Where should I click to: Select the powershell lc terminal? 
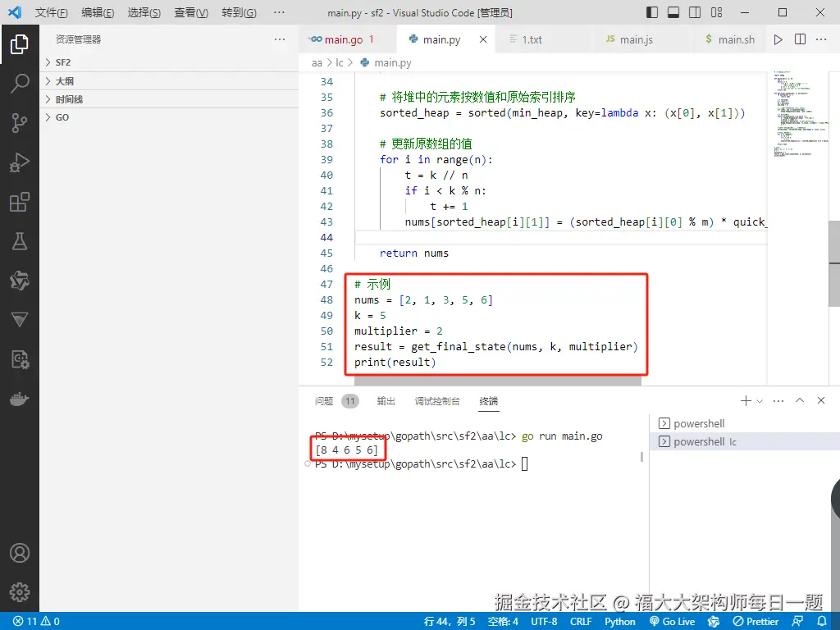point(745,441)
